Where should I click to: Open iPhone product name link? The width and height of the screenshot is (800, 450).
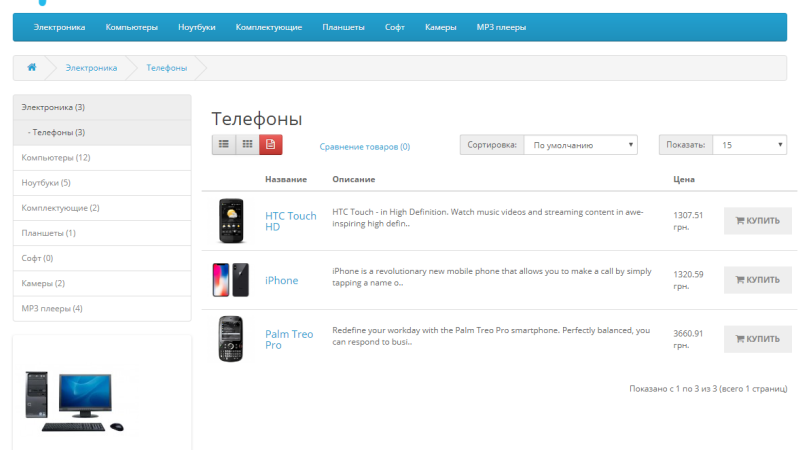(282, 280)
